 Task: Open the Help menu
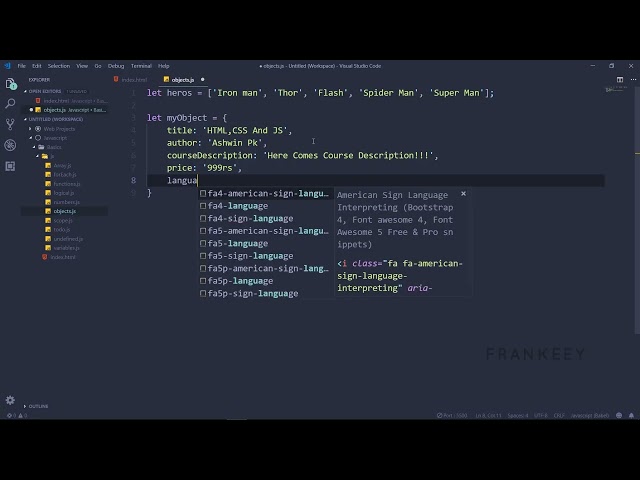point(164,66)
